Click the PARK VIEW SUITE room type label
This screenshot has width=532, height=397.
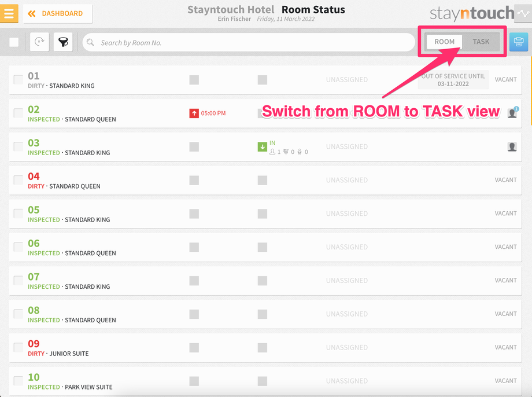pos(88,387)
